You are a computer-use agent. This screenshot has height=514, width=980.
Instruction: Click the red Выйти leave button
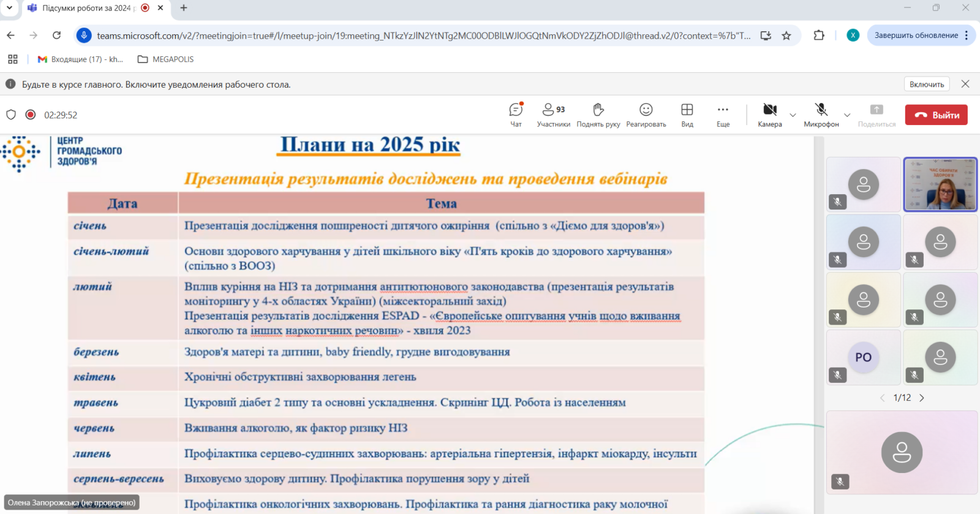coord(936,115)
